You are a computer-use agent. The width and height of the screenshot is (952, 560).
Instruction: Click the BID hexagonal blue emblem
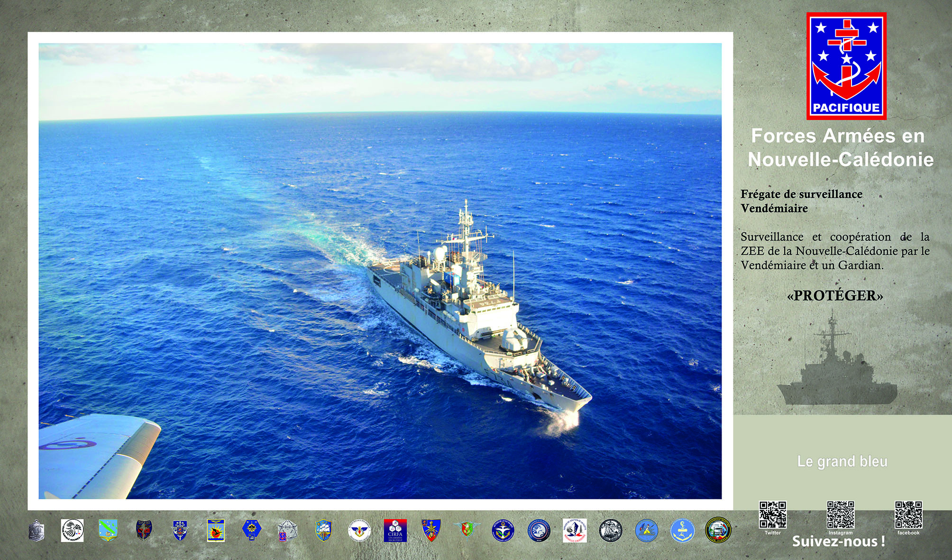[251, 530]
